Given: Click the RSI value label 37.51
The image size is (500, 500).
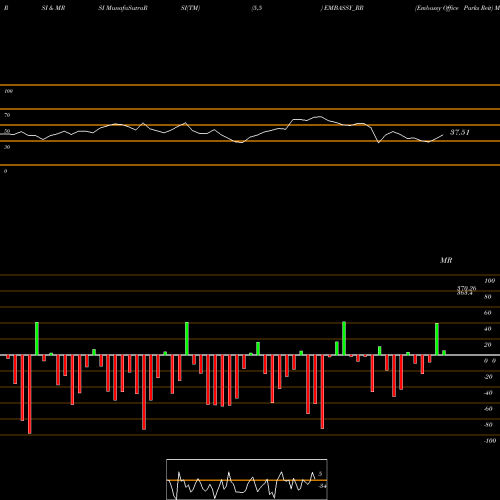Looking at the screenshot, I should (x=460, y=132).
